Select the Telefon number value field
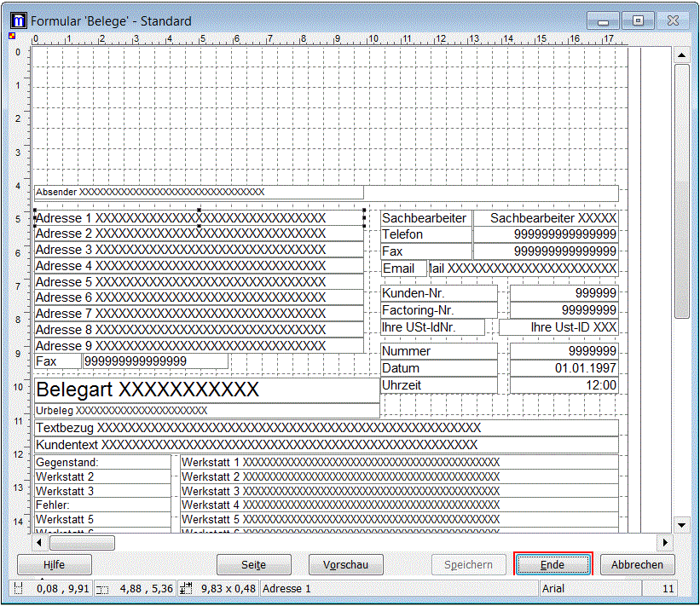Screen dimensions: 700x606 (x=546, y=234)
